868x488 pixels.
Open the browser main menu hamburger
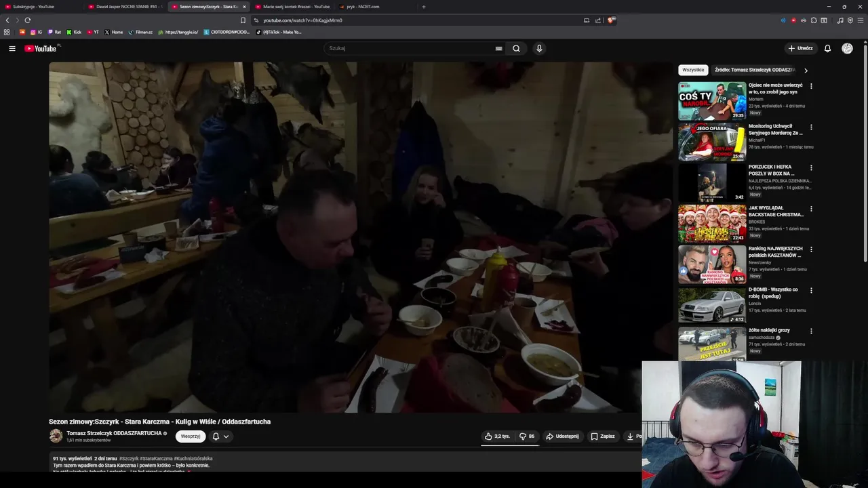tap(861, 20)
